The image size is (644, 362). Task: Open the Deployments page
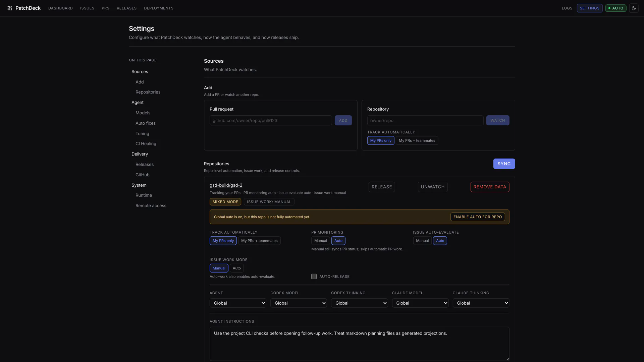click(x=159, y=8)
